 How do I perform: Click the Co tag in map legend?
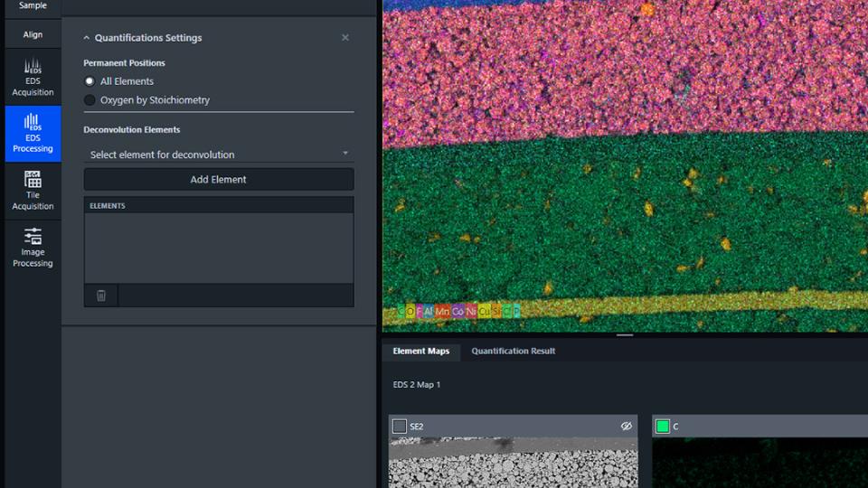coord(458,311)
